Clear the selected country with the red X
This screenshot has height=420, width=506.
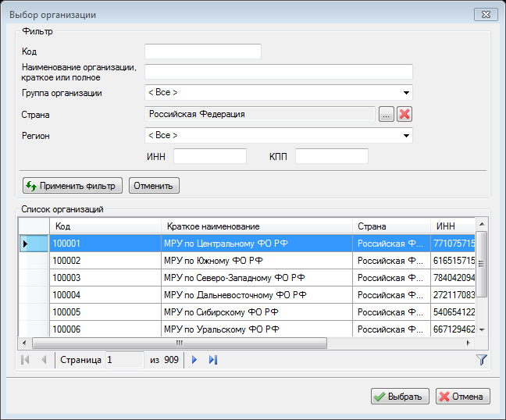[x=404, y=114]
